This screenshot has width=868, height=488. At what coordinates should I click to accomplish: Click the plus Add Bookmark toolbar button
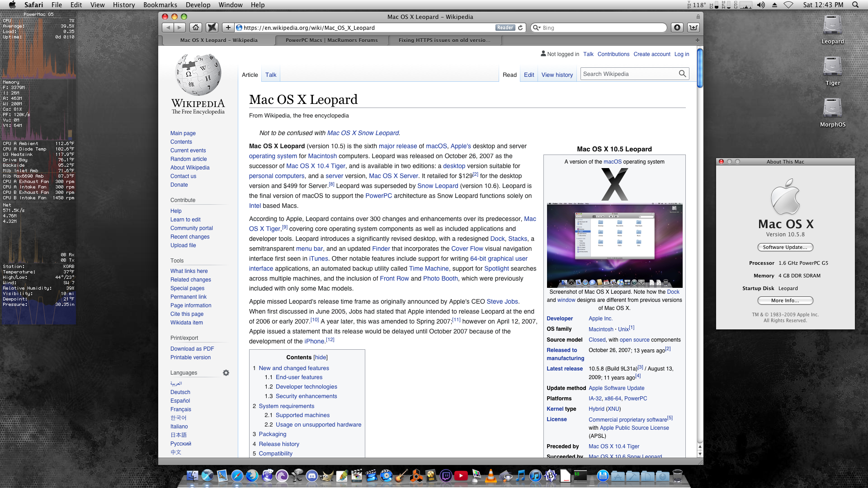228,28
